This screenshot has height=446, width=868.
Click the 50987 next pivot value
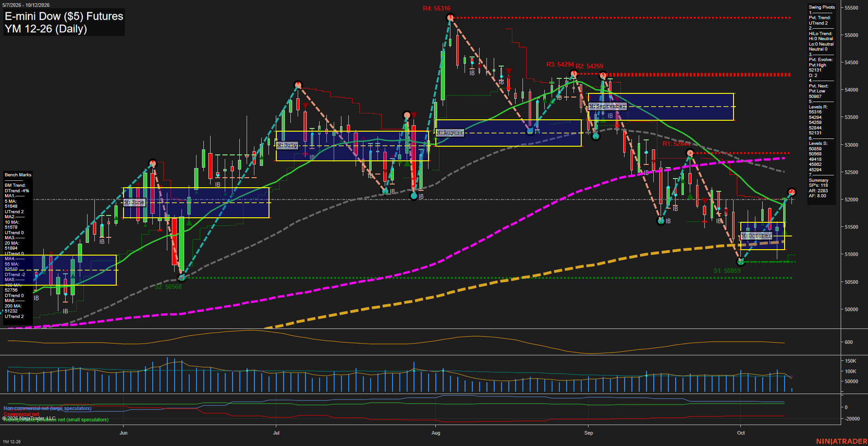(x=815, y=97)
